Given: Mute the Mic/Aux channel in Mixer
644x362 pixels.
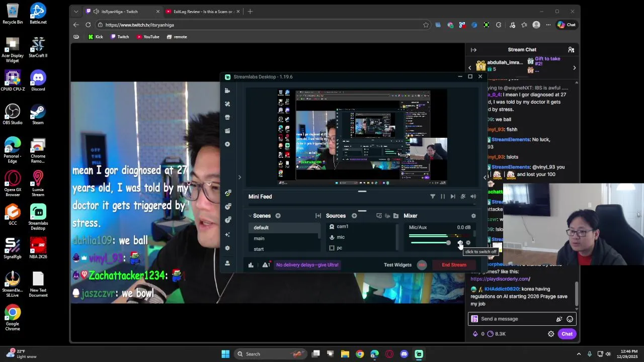Looking at the screenshot, I should pyautogui.click(x=460, y=243).
